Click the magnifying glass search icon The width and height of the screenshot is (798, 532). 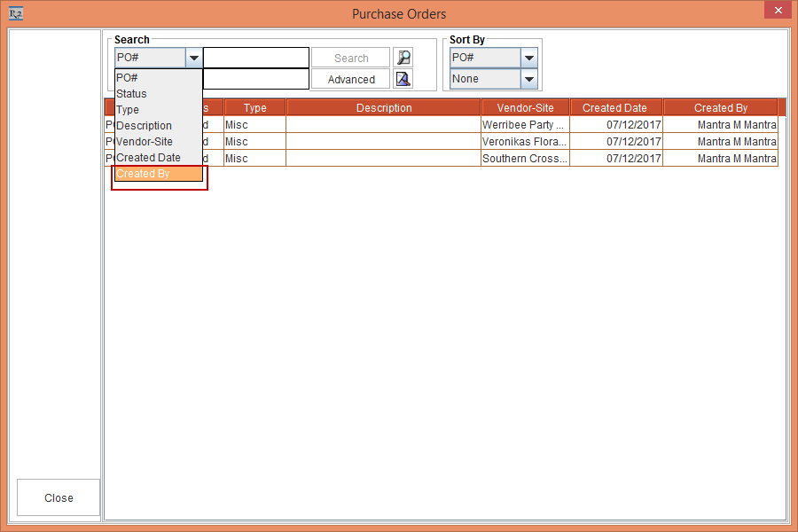403,58
